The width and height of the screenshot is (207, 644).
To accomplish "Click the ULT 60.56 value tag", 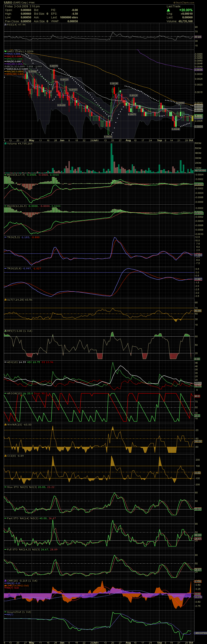I will pos(198,311).
